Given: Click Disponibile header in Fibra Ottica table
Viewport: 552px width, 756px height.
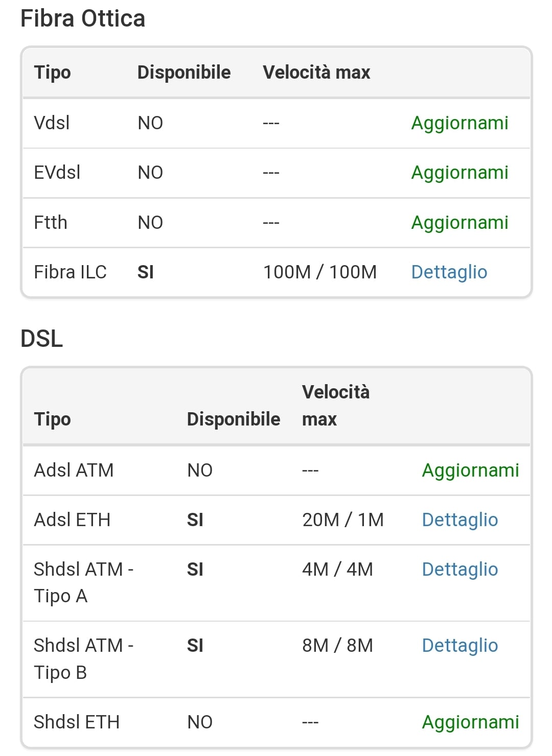Looking at the screenshot, I should pos(184,73).
